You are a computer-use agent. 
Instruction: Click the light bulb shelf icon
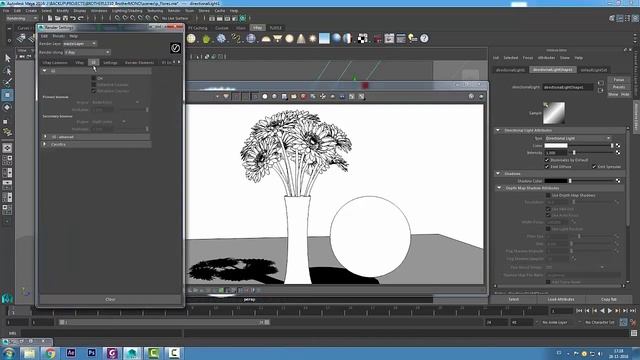tap(413, 39)
